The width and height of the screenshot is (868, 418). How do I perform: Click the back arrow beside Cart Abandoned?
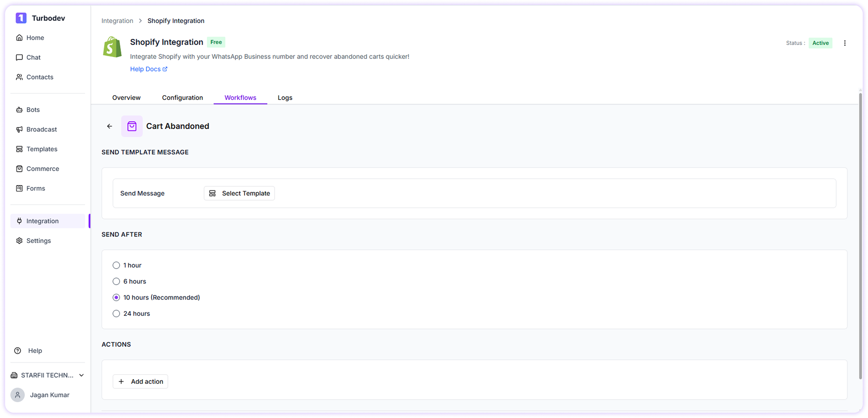pos(109,126)
